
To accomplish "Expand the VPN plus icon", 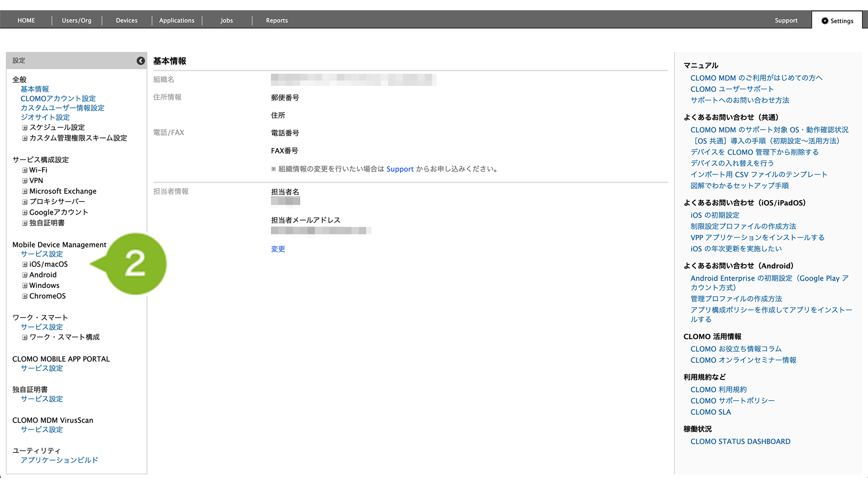I will coord(24,181).
